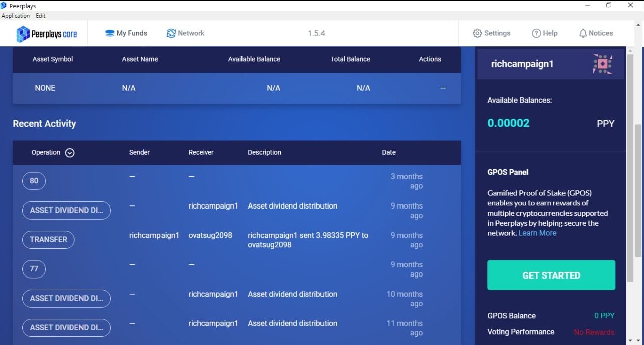Open the Application menu
The image size is (644, 345).
16,16
